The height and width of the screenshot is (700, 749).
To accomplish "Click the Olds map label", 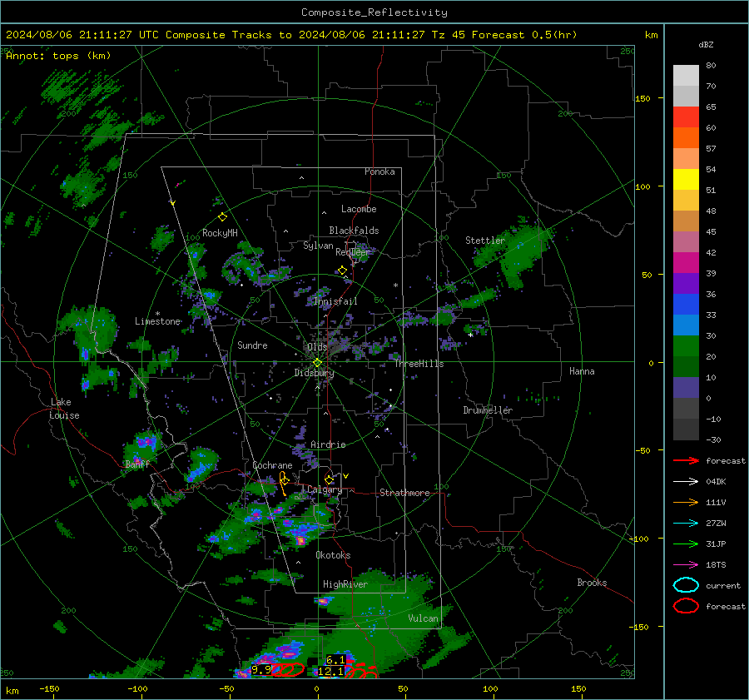I will click(x=317, y=347).
